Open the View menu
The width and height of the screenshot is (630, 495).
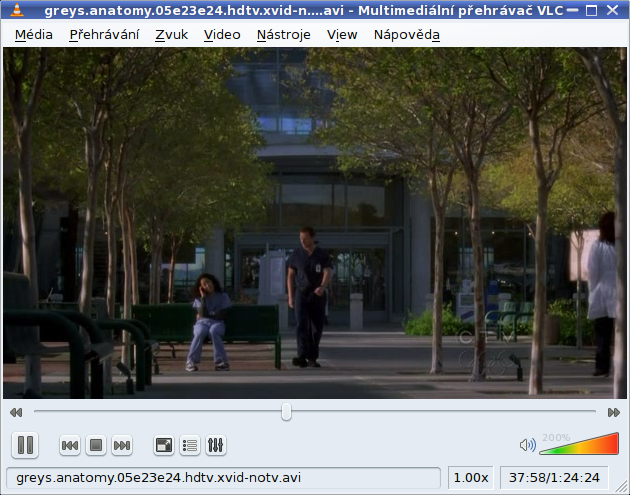point(342,35)
